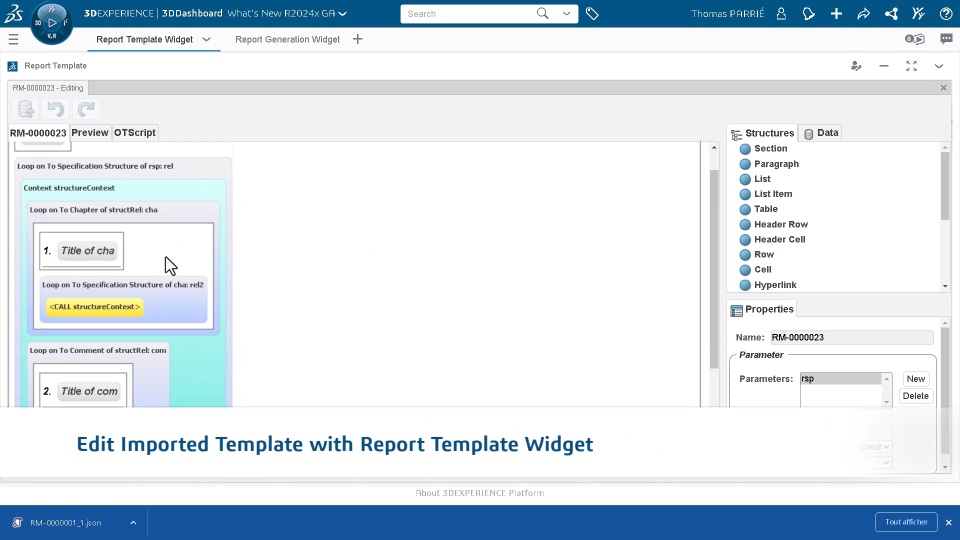The image size is (960, 540).
Task: Close the RM-0000023 editing panel
Action: [x=943, y=88]
